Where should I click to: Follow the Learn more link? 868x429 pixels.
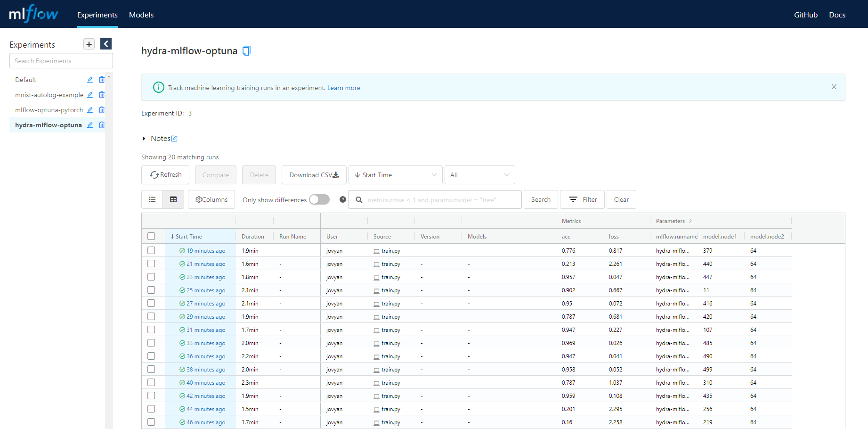coord(344,88)
